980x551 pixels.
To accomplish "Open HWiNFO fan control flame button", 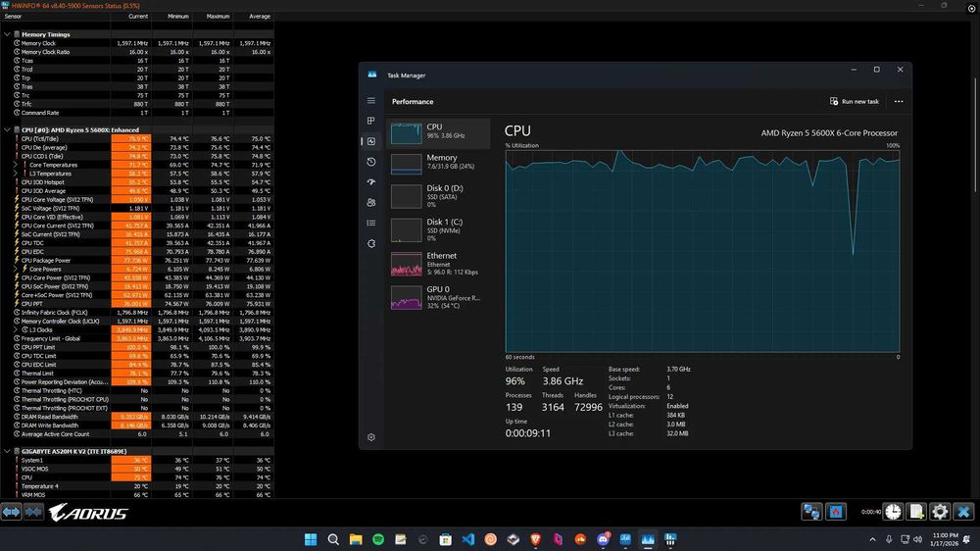I will click(x=836, y=512).
